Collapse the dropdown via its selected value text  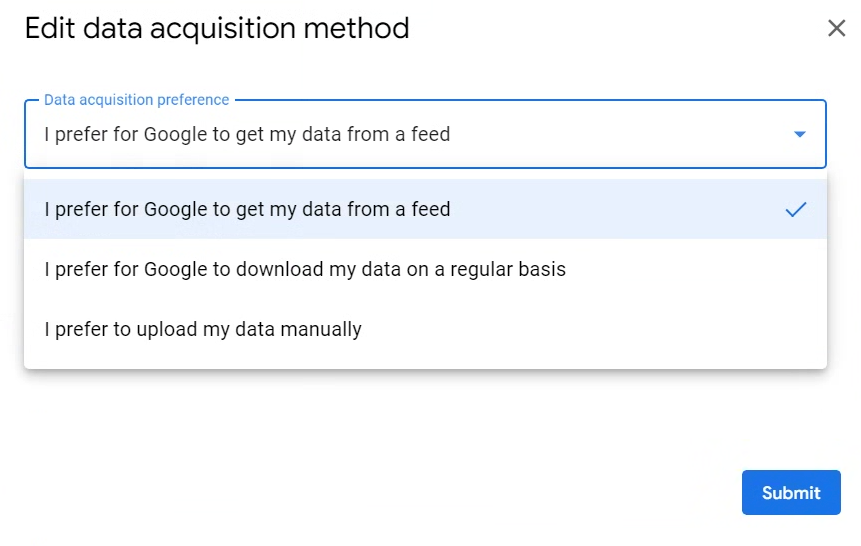pyautogui.click(x=247, y=134)
